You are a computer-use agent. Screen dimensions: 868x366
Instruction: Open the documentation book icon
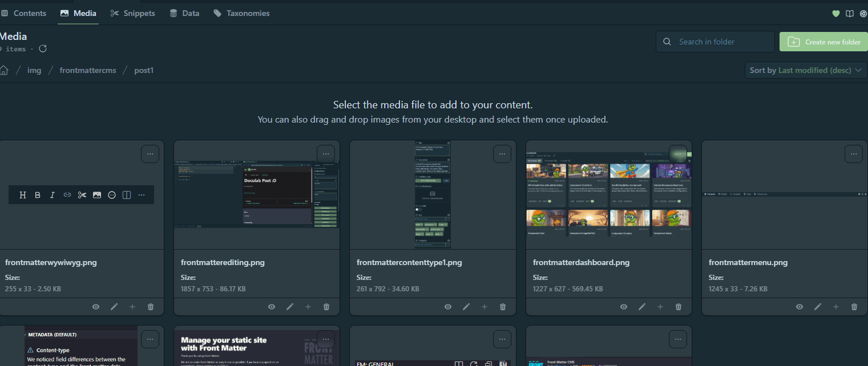850,14
